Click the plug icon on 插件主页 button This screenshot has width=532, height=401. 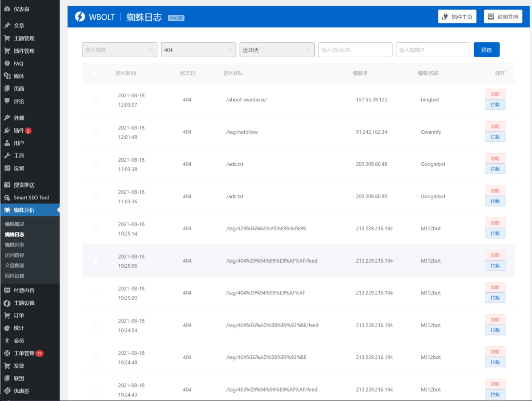445,17
